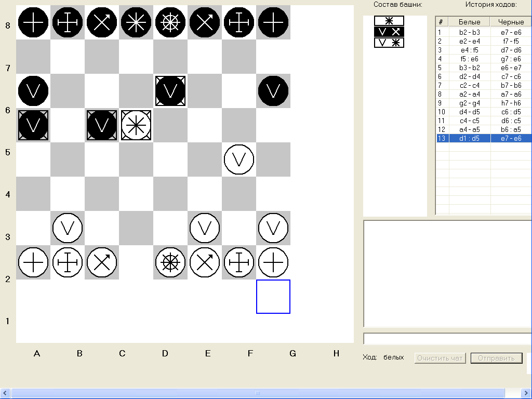Select move 9 black h7 - h6

pos(511,103)
